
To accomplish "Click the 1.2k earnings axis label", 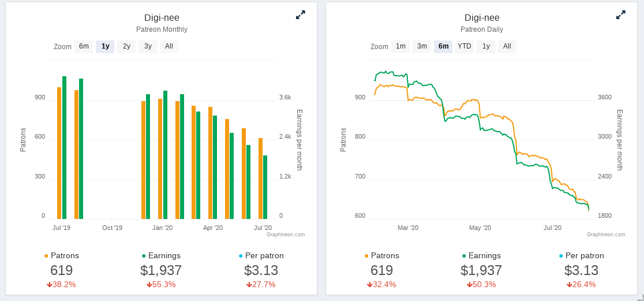I will point(285,176).
